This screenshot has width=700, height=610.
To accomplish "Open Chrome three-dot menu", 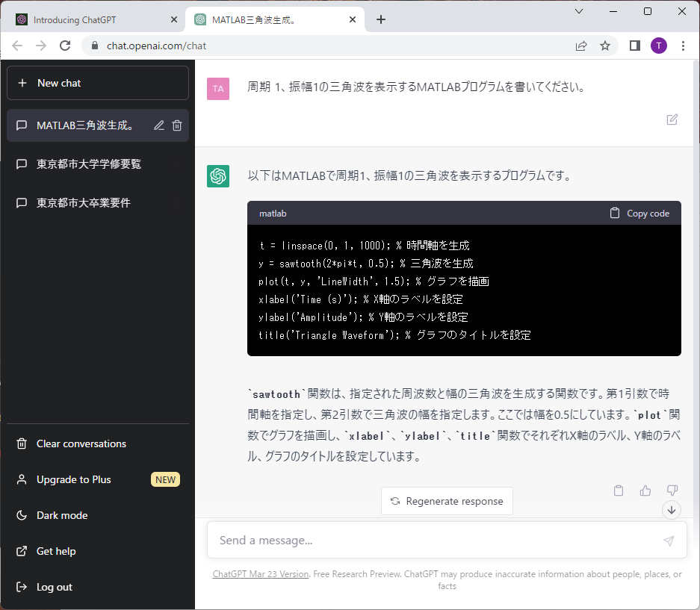I will 683,46.
